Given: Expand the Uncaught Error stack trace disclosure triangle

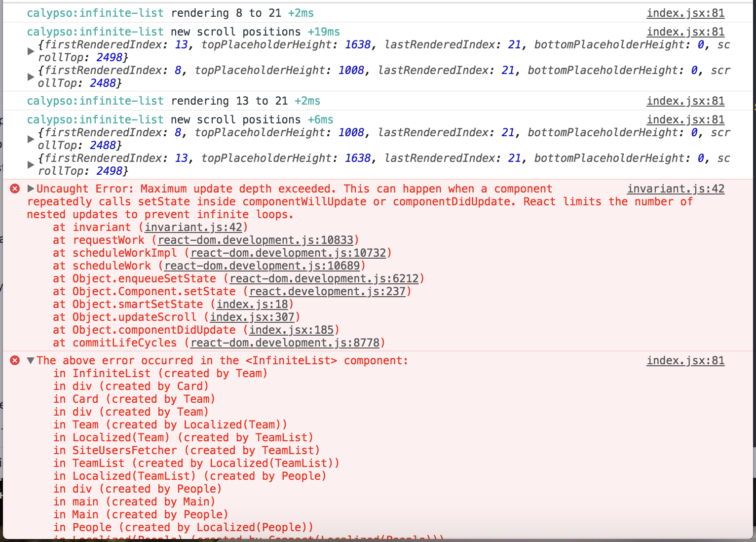Looking at the screenshot, I should (x=31, y=189).
